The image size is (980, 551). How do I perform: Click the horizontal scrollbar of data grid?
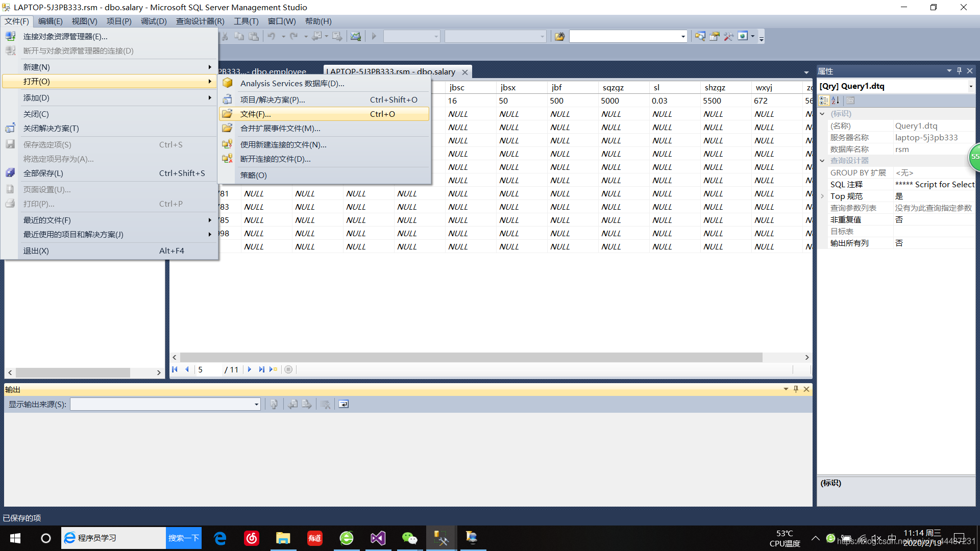[x=471, y=357]
